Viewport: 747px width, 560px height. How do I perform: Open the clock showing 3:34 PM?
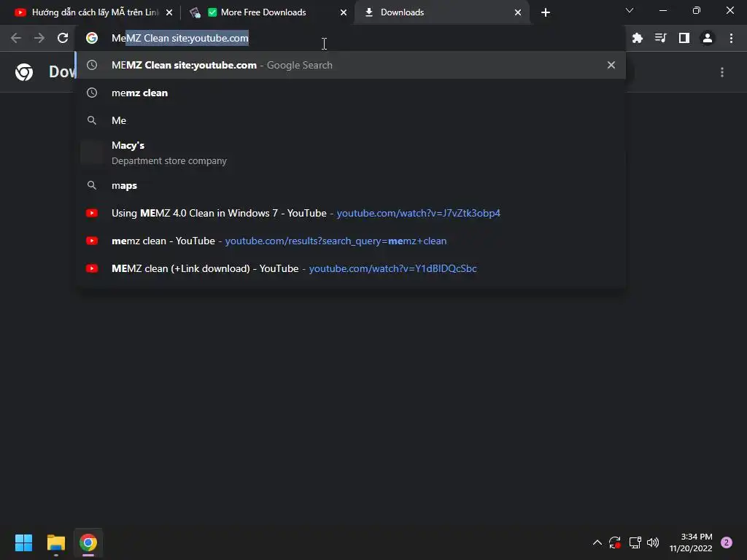[x=691, y=542]
